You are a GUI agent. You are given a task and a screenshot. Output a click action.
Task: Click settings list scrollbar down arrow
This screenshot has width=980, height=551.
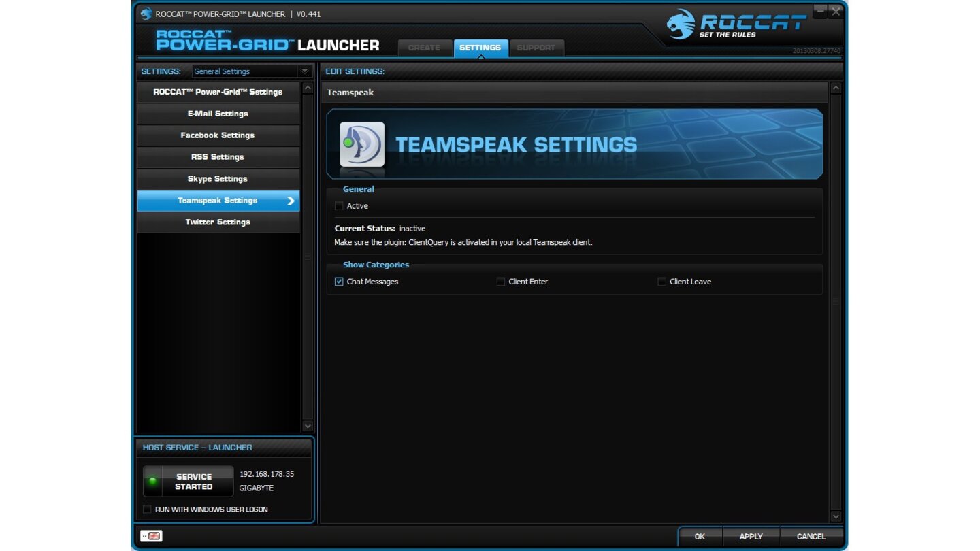point(307,426)
